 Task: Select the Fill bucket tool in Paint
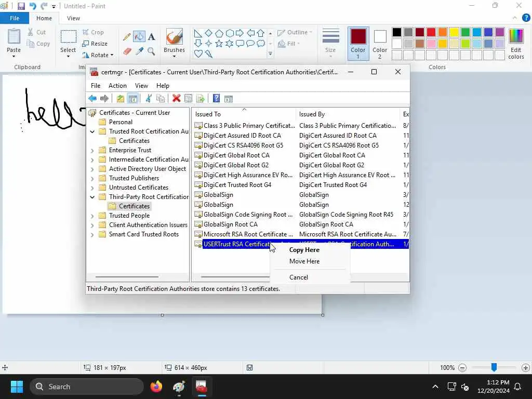[139, 36]
